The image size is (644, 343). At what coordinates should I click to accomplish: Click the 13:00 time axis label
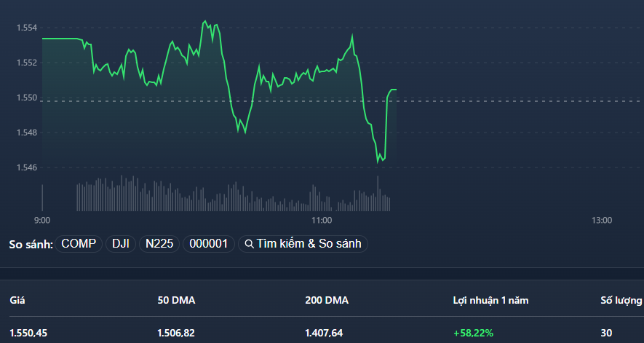click(x=602, y=221)
